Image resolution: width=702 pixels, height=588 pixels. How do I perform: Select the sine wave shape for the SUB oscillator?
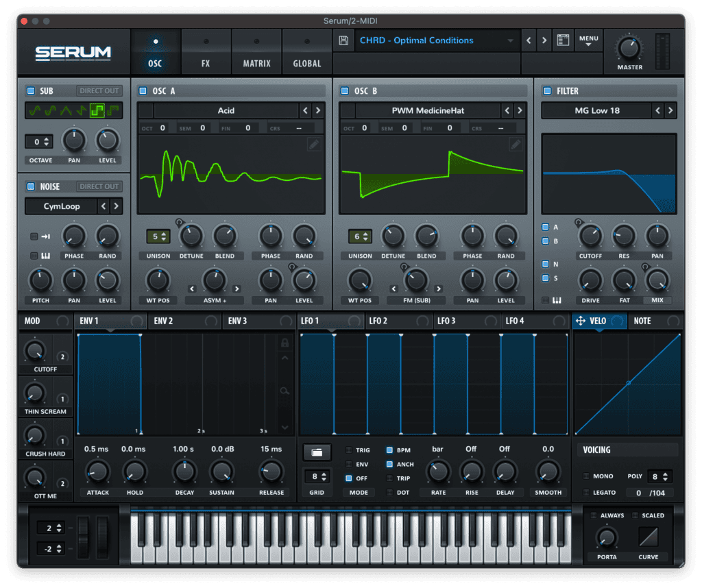[34, 110]
